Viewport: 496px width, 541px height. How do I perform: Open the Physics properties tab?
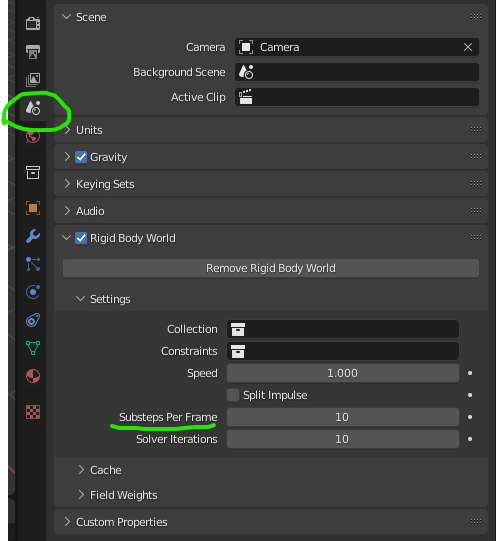[33, 292]
